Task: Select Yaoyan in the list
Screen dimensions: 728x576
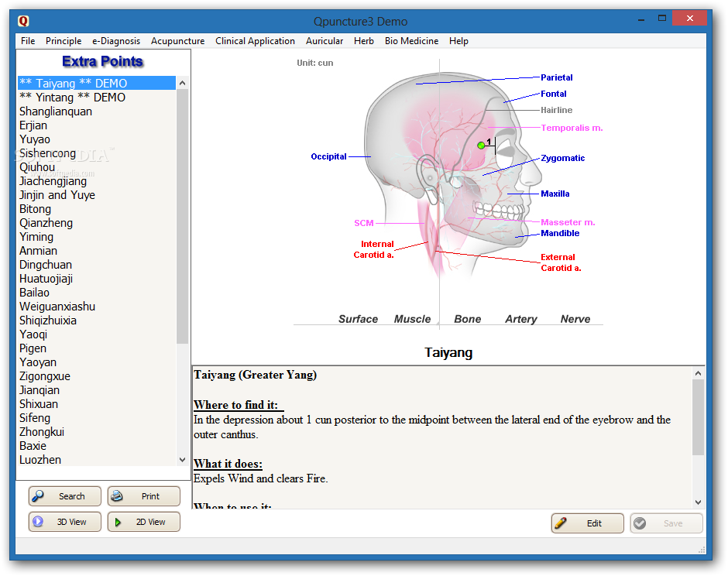Action: (97, 362)
